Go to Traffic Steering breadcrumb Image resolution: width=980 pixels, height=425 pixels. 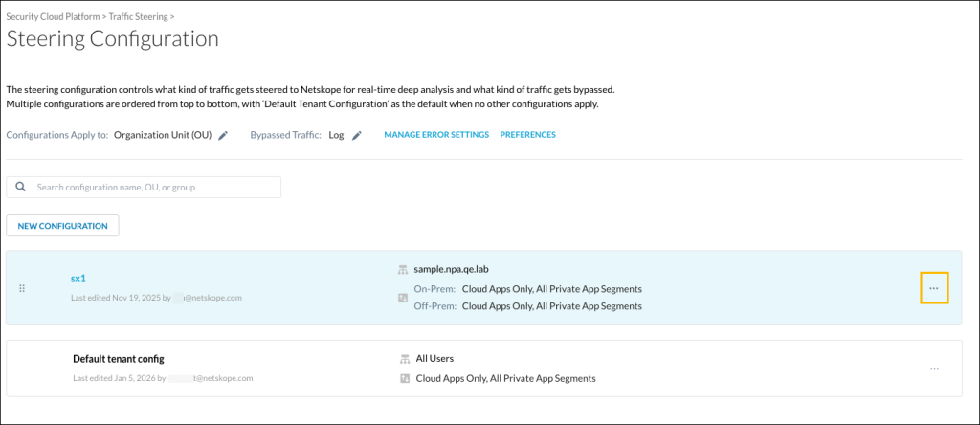(x=138, y=16)
